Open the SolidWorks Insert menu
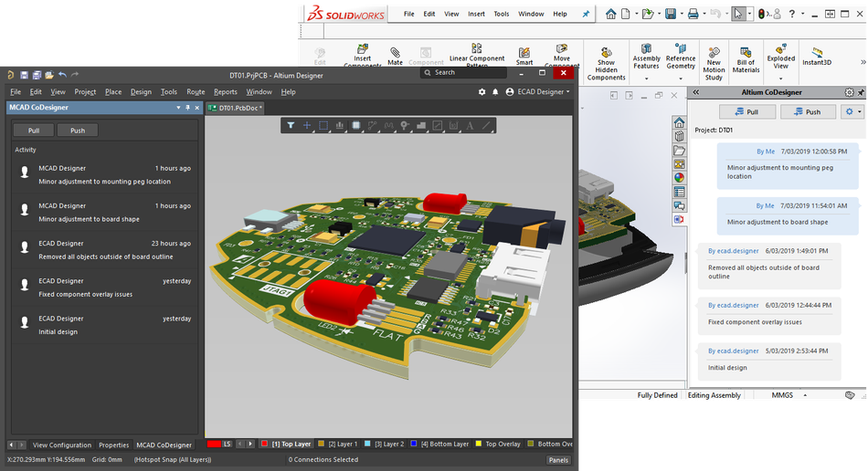The width and height of the screenshot is (868, 471). coord(476,14)
